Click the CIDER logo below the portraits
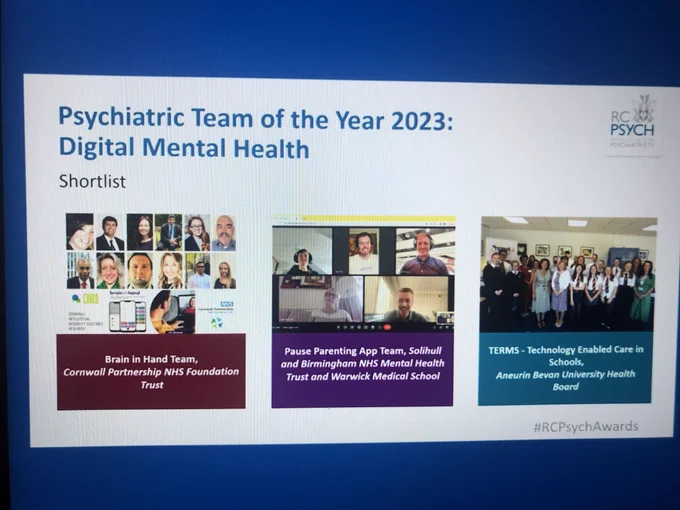Image resolution: width=680 pixels, height=510 pixels. click(85, 299)
